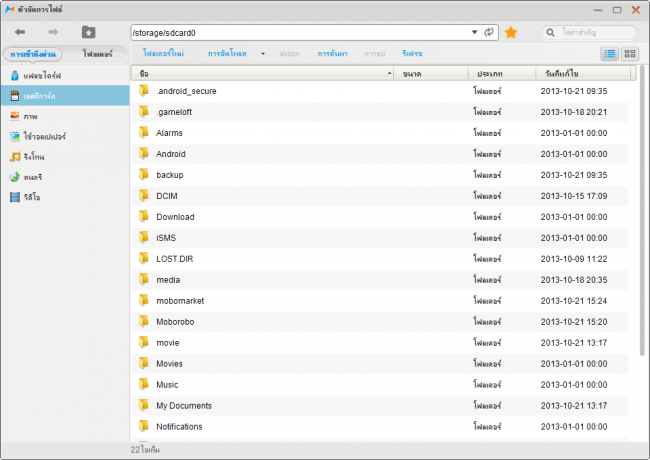Click the .android_secure folder icon
The height and width of the screenshot is (460, 650).
click(x=143, y=90)
